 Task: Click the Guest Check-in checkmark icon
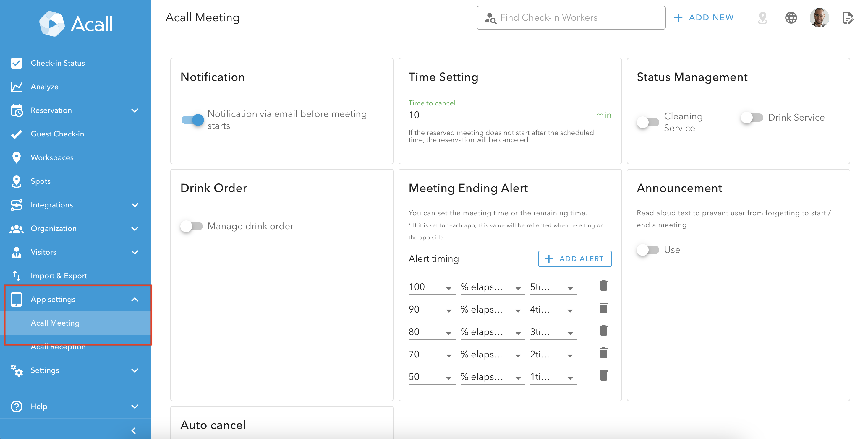16,134
